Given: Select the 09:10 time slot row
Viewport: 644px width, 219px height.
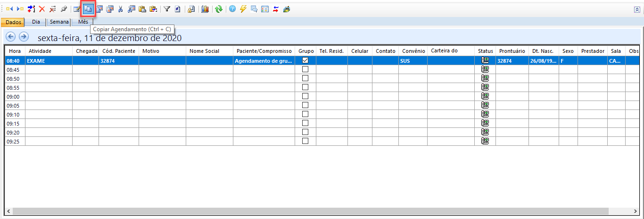Looking at the screenshot, I should [322, 114].
